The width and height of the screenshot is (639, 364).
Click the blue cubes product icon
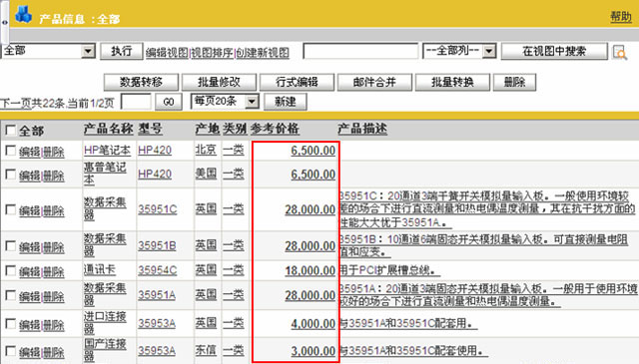(x=24, y=15)
